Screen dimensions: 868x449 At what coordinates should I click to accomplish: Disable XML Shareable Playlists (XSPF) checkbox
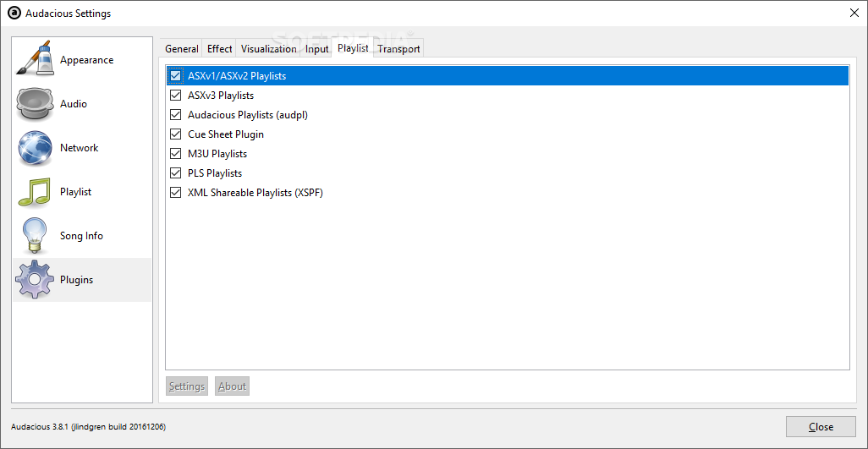click(x=176, y=193)
